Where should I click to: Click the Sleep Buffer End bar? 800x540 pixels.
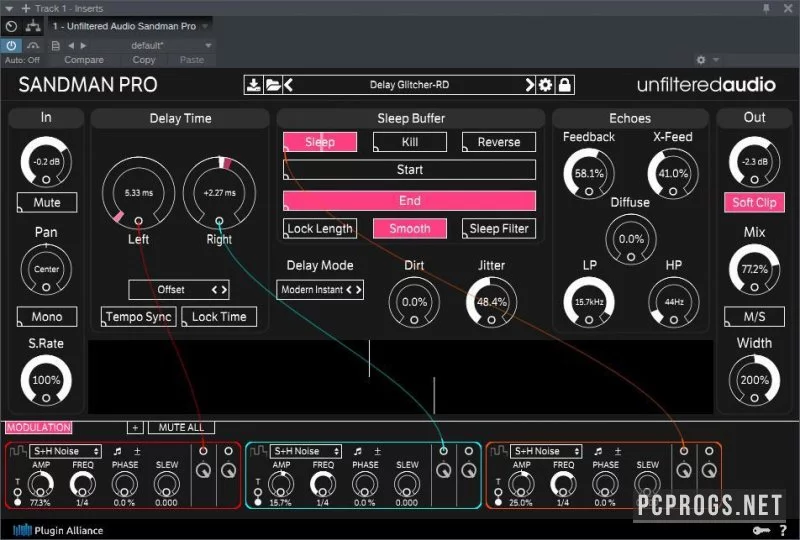tap(410, 201)
